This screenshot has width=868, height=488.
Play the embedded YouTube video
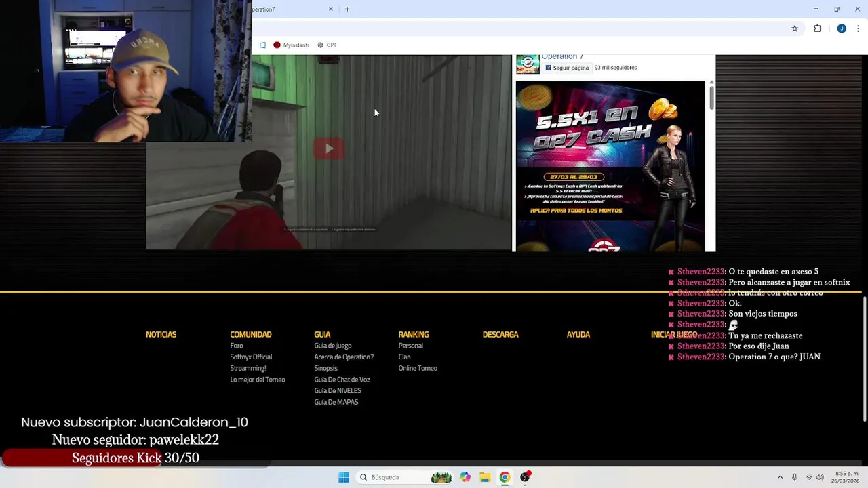click(x=329, y=148)
